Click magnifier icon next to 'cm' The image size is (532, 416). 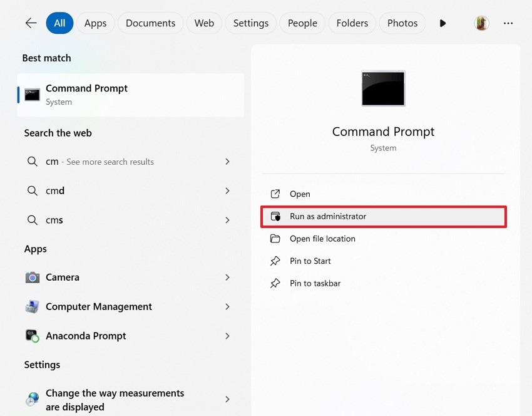[32, 161]
